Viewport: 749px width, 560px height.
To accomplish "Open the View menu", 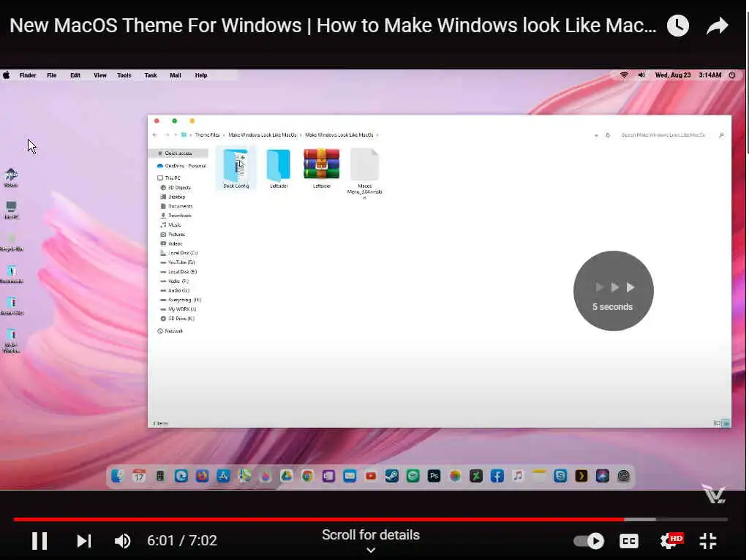I will (100, 75).
